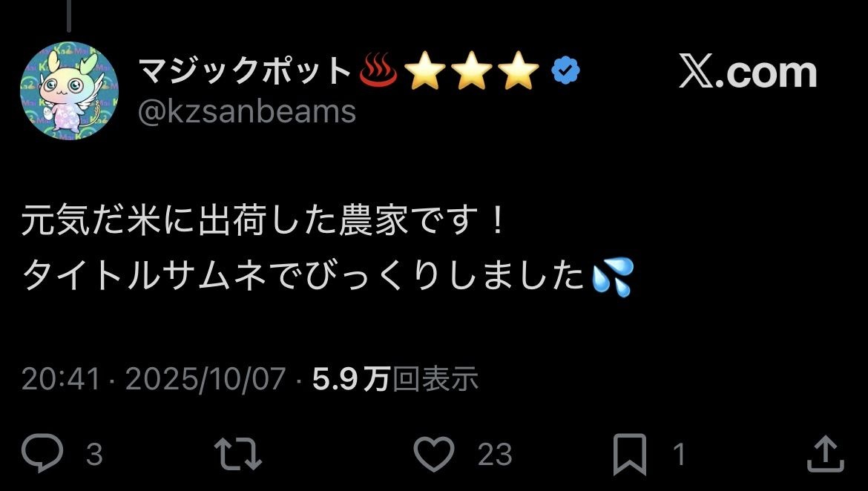This screenshot has width=868, height=491.
Task: Click the blue verified badge
Action: click(x=566, y=71)
